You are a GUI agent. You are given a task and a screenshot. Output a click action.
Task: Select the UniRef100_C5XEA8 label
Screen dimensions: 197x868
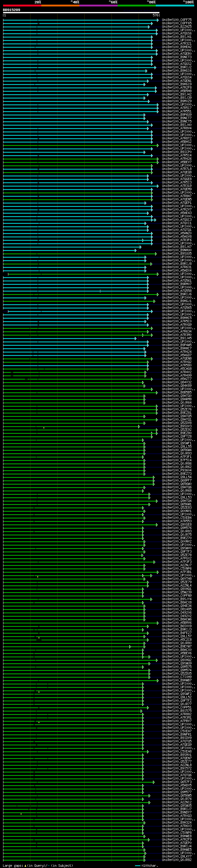pos(177,751)
